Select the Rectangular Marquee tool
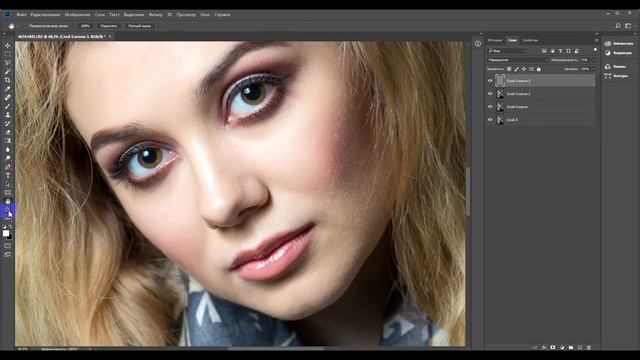The width and height of the screenshot is (640, 360). point(7,54)
